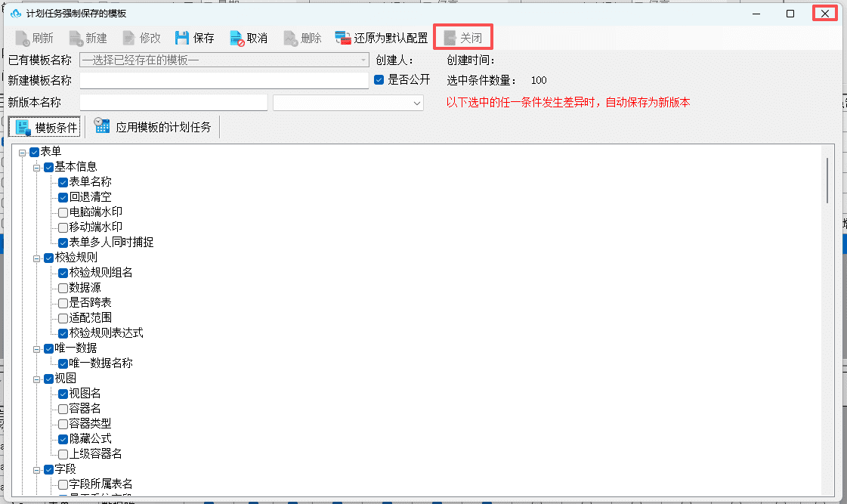The image size is (847, 504).
Task: Uncheck the 隐藏公式 checkbox
Action: [63, 439]
